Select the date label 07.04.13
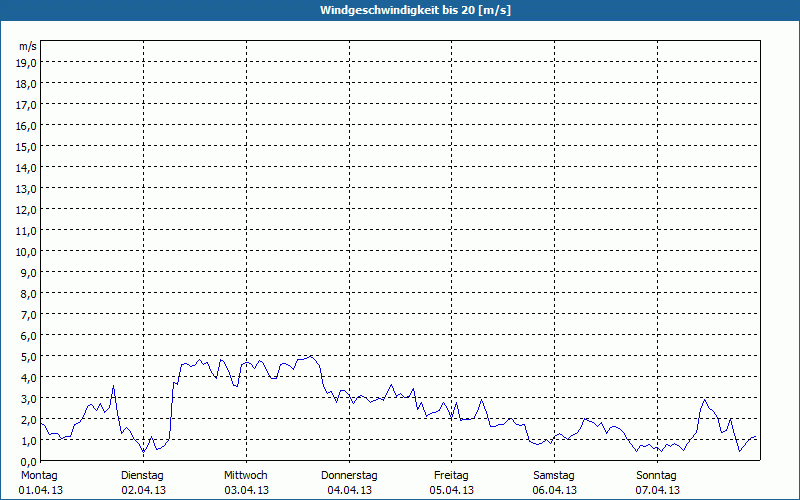This screenshot has height=500, width=800. pos(657,491)
